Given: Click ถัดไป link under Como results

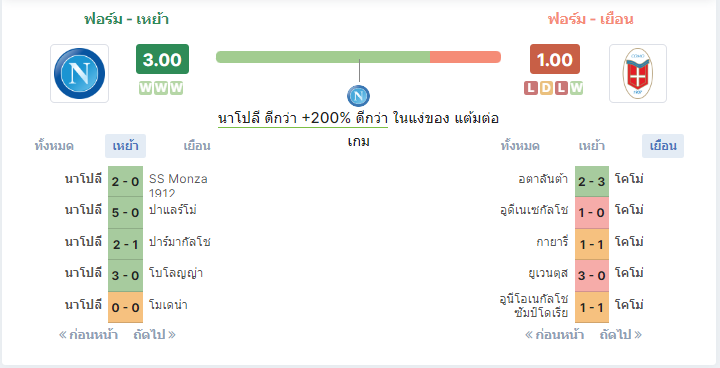Looking at the screenshot, I should point(621,335).
